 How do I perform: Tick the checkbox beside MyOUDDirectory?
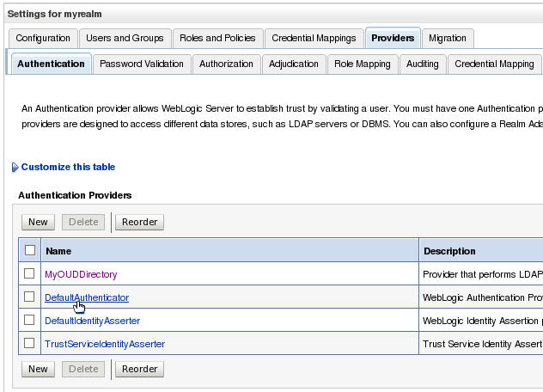coord(30,274)
